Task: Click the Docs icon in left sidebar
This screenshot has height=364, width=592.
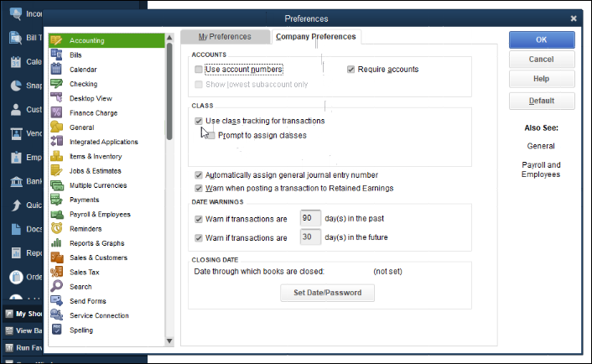Action: (x=16, y=229)
